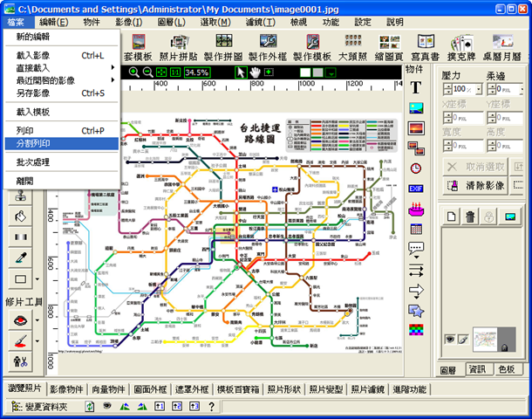The width and height of the screenshot is (532, 419).
Task: Add the landscape image object
Action: coord(416,108)
